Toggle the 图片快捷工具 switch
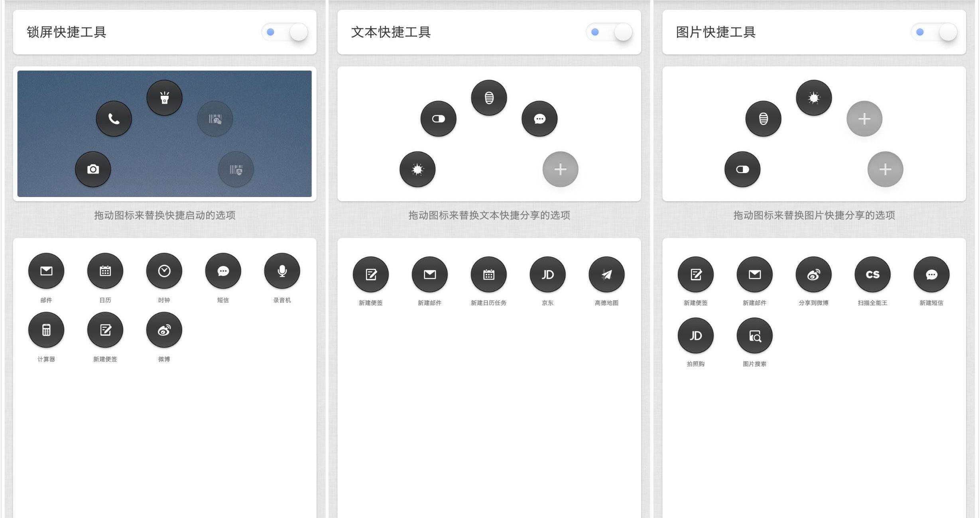 tap(934, 32)
